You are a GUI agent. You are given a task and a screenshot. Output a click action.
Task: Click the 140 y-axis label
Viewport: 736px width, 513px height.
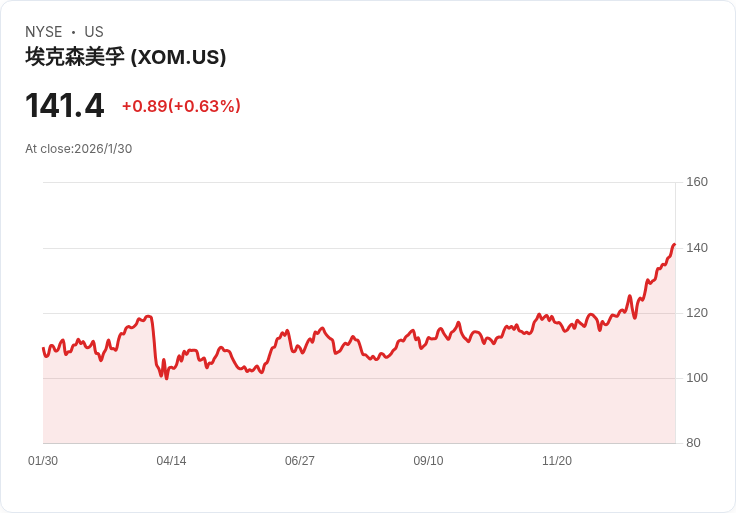[x=697, y=248]
